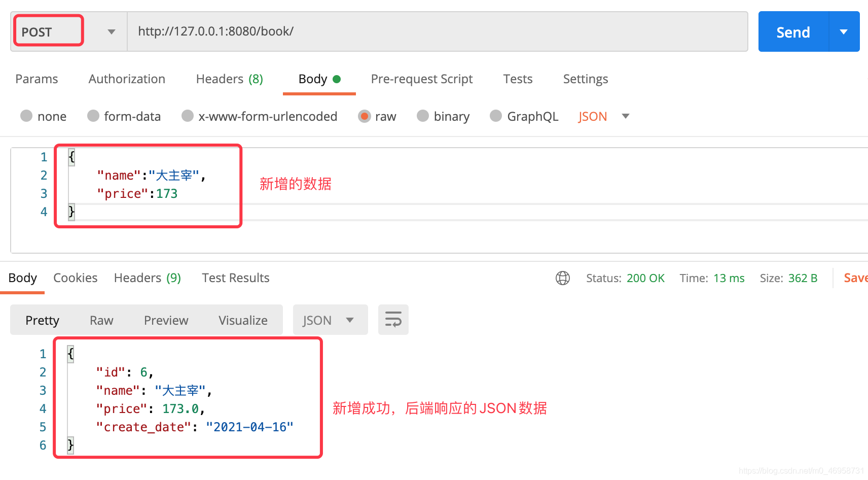Switch to Preview response view
The image size is (868, 480).
[x=166, y=320]
